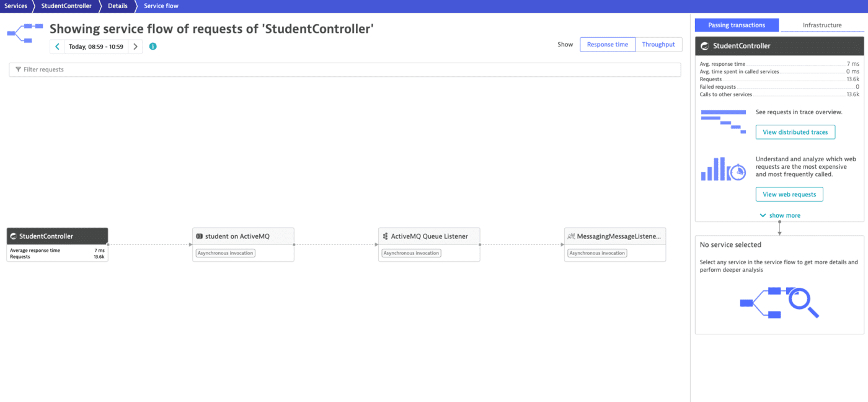Click the queue icon on 'student on ActiveMQ' node
Image resolution: width=868 pixels, height=402 pixels.
199,236
